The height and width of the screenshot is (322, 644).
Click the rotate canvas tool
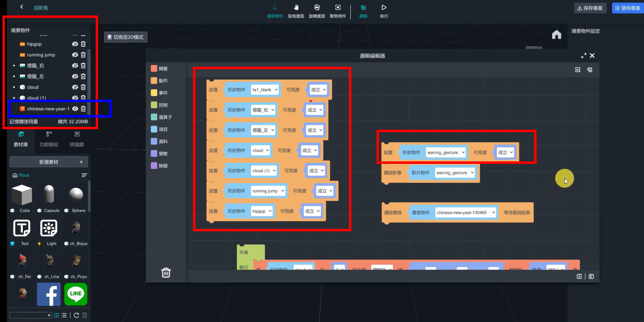pos(317,11)
